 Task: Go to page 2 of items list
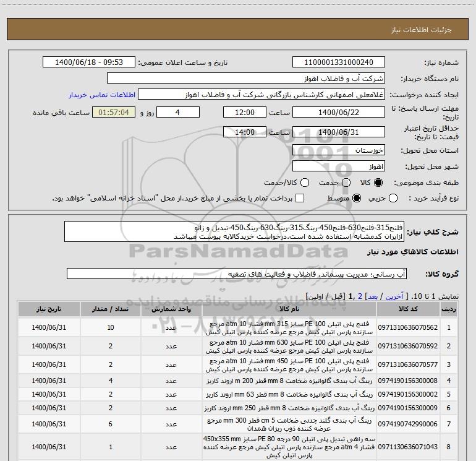[360, 296]
